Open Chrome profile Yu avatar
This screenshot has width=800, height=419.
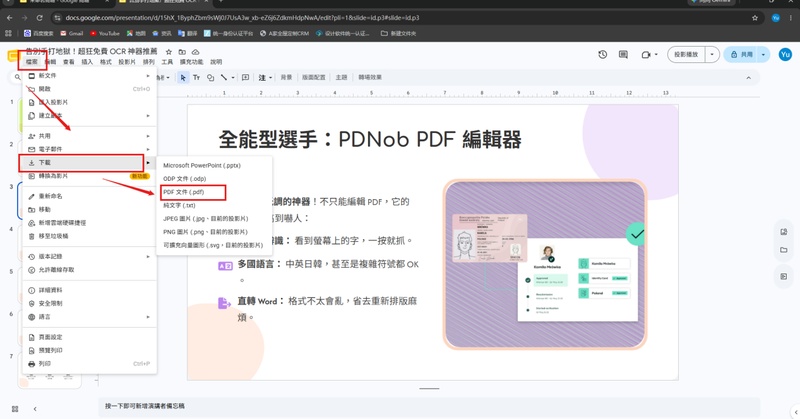(x=776, y=18)
